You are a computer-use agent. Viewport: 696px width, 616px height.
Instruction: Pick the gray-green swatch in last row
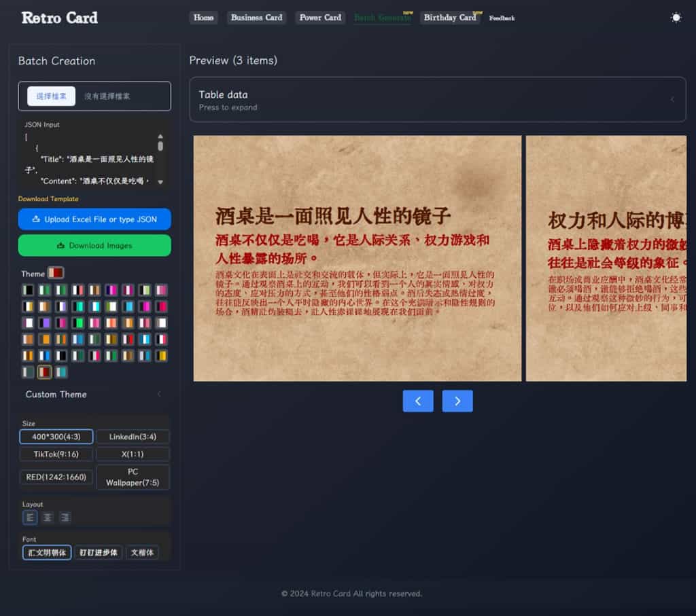point(28,372)
